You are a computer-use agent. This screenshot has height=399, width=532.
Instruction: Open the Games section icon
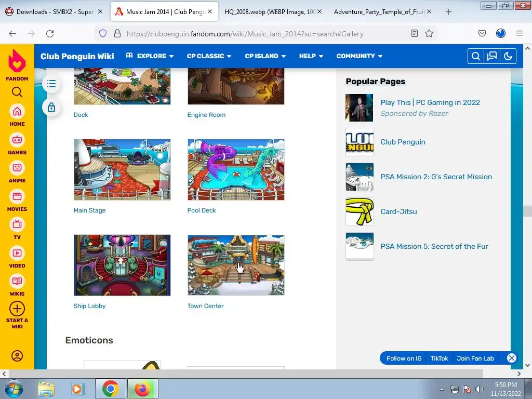click(17, 140)
